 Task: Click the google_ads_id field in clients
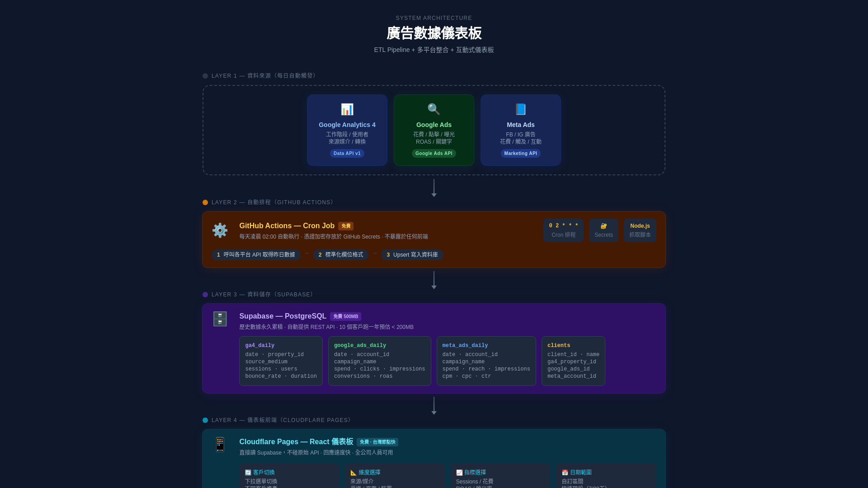569,369
